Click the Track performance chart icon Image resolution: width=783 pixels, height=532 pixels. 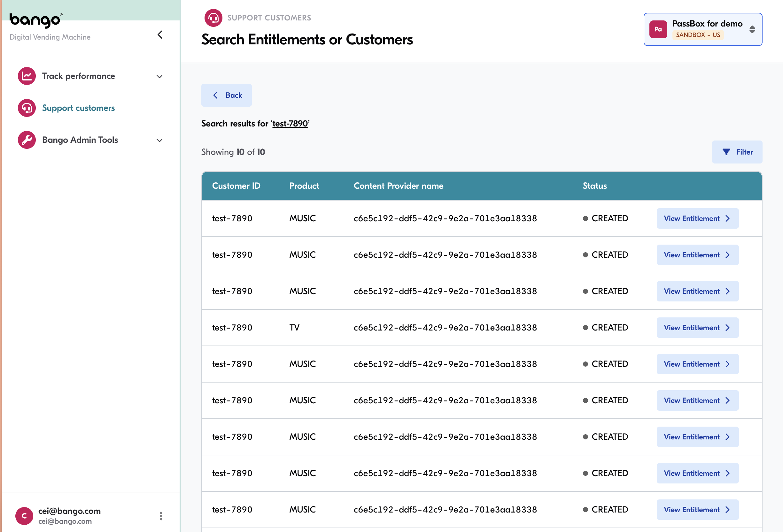click(27, 76)
